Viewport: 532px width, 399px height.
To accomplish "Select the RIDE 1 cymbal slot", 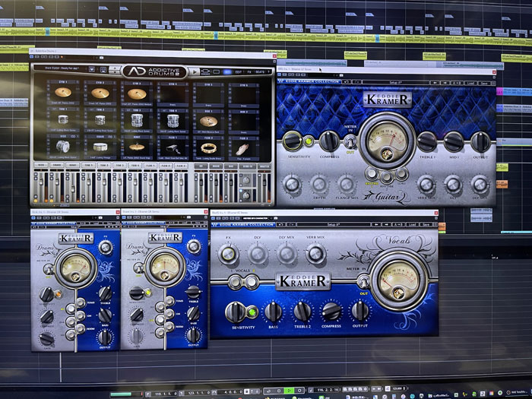I will [208, 121].
